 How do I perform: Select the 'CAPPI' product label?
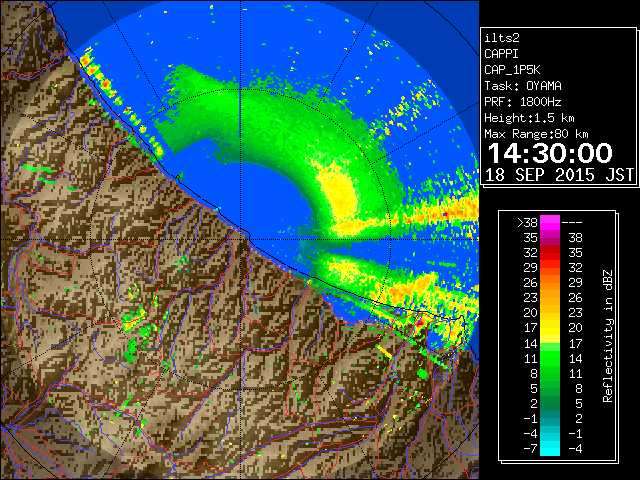click(501, 54)
